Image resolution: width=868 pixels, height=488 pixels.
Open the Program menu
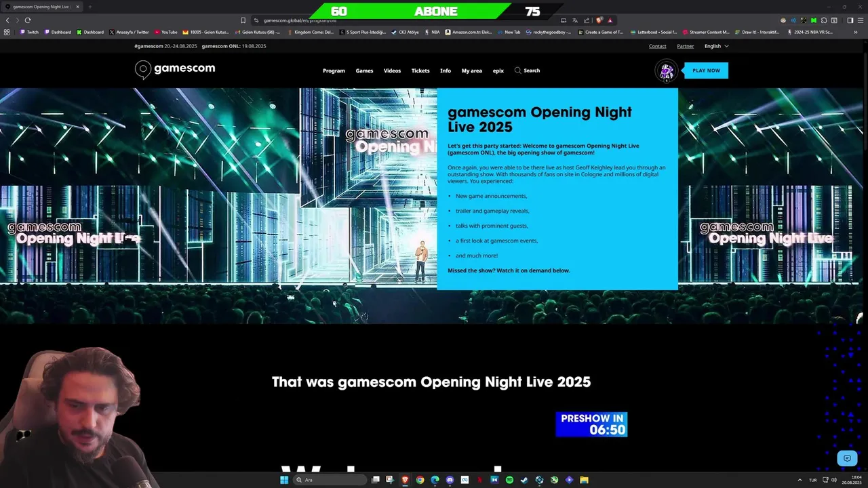tap(334, 70)
